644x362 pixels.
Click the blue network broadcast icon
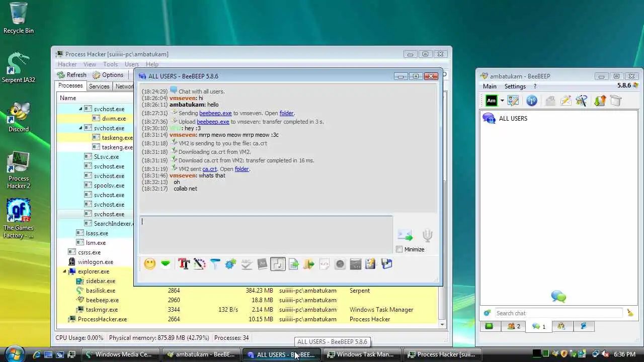coord(532,101)
